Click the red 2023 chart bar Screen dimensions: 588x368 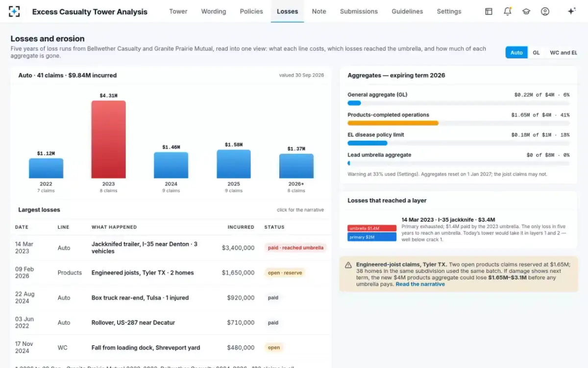pos(108,139)
